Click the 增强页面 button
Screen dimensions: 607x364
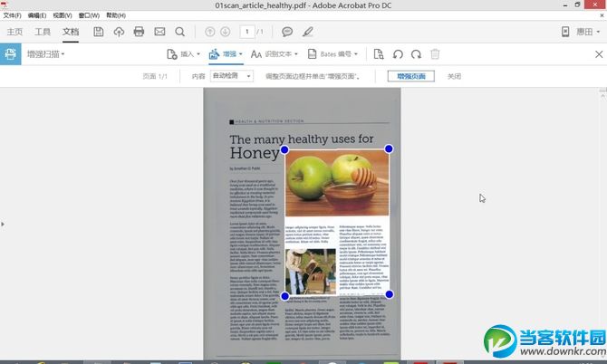click(x=411, y=76)
